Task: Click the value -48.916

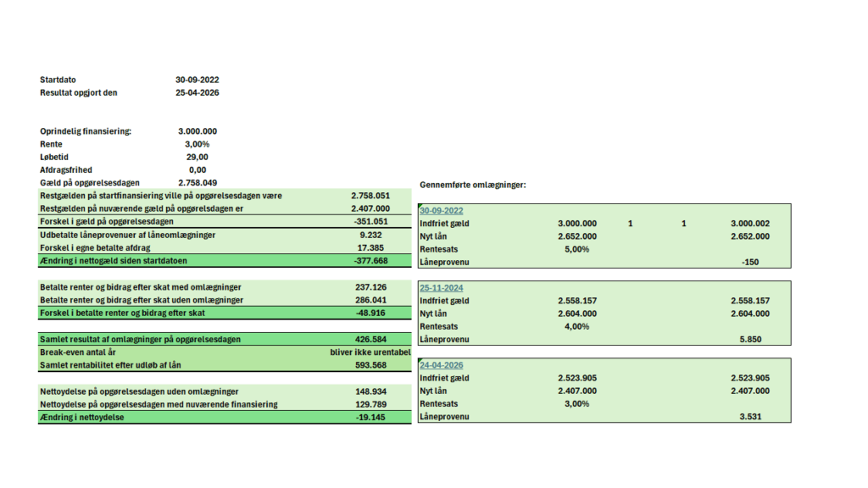Action: 370,313
